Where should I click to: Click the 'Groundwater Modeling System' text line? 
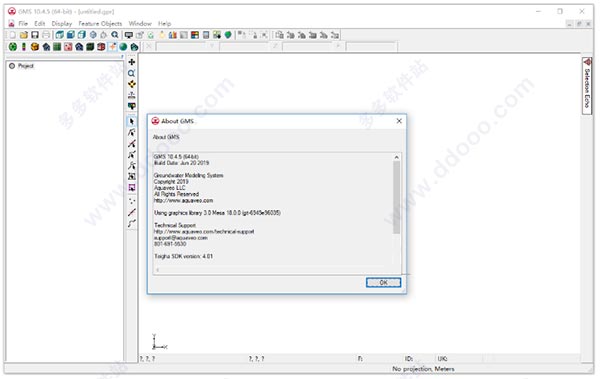[189, 175]
